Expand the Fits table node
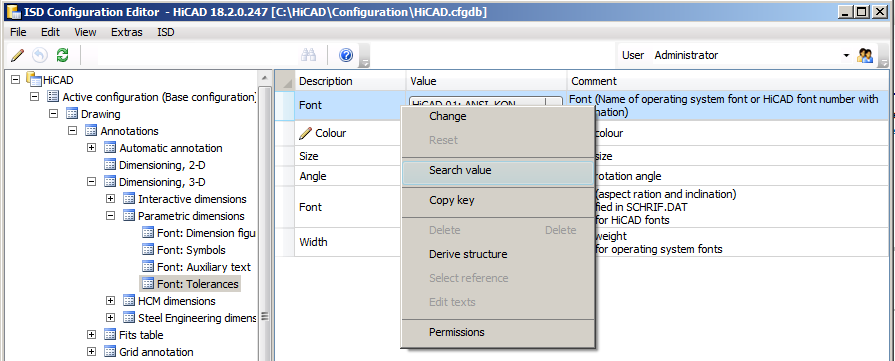 pyautogui.click(x=91, y=335)
